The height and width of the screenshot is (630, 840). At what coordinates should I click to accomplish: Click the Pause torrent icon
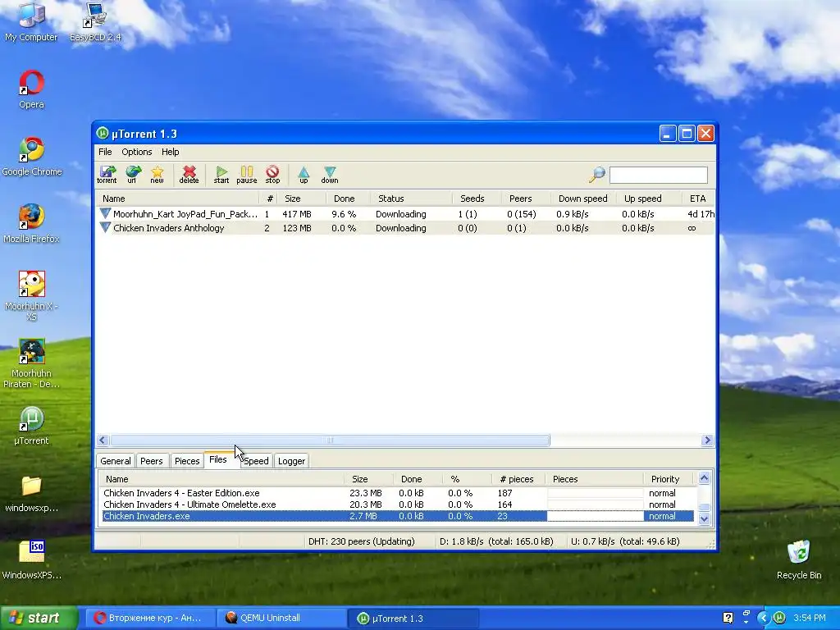tap(246, 175)
